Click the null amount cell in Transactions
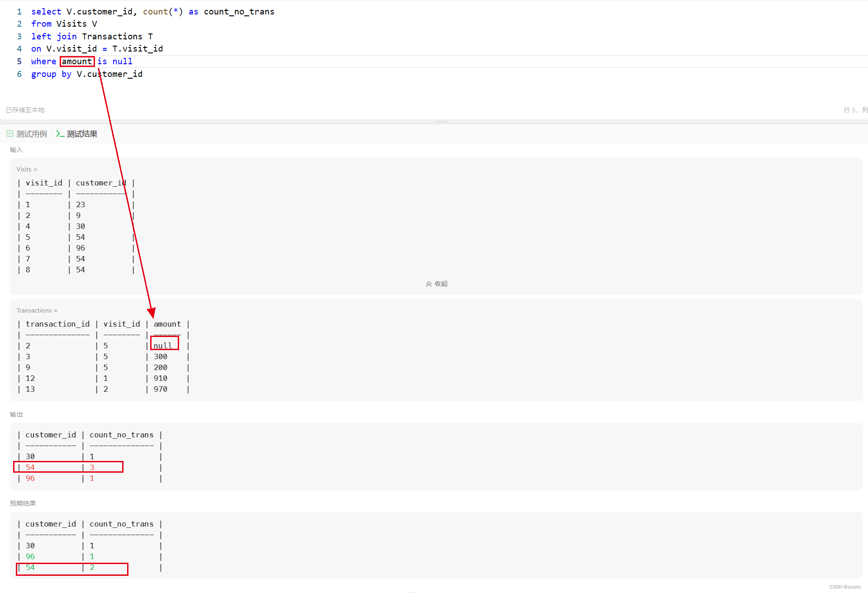The height and width of the screenshot is (593, 868). tap(163, 346)
